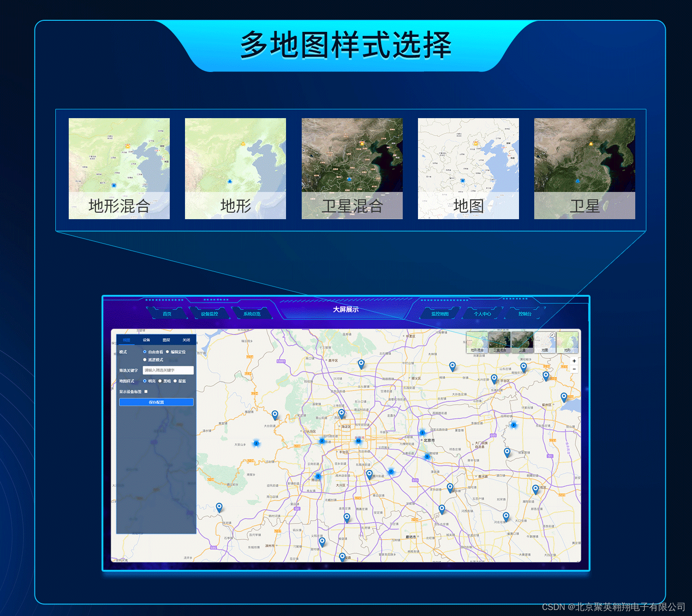The width and height of the screenshot is (692, 616).
Task: Pick small 地形 thumbnail on map
Action: (567, 342)
